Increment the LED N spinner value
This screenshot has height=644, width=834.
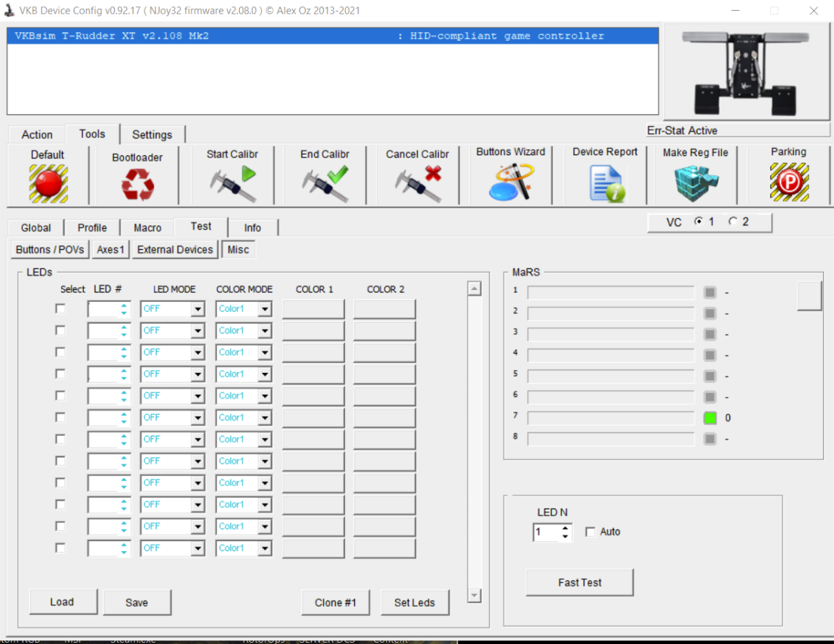click(x=565, y=528)
